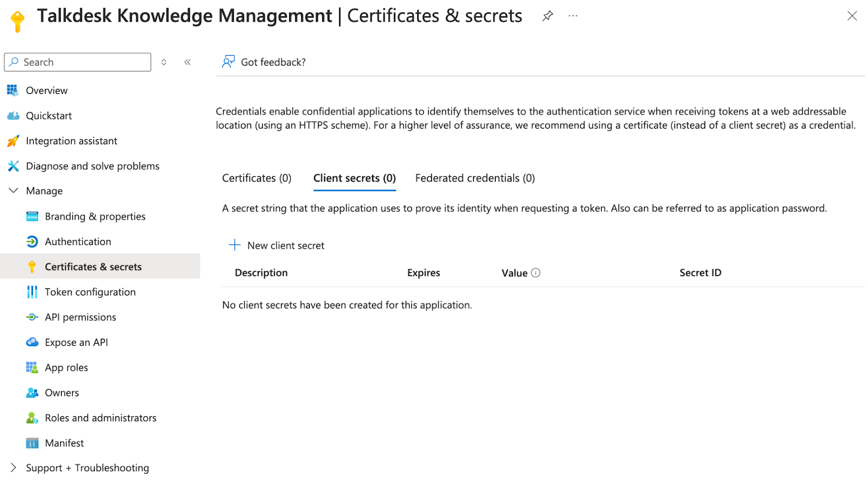Click the Integration assistant rocket icon

pos(13,141)
